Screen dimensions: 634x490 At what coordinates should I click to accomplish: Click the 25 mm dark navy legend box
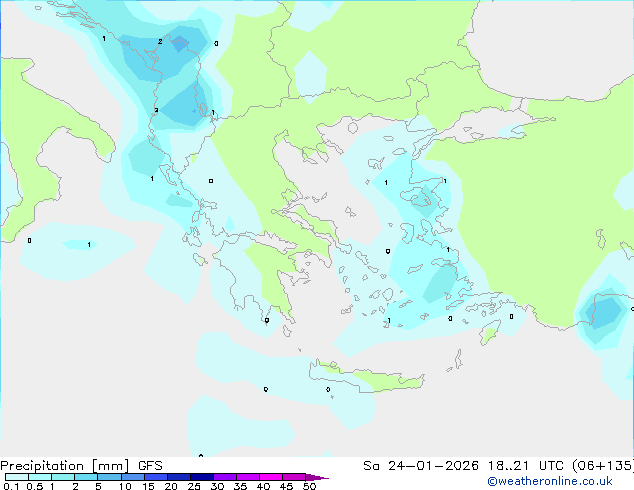point(201,477)
